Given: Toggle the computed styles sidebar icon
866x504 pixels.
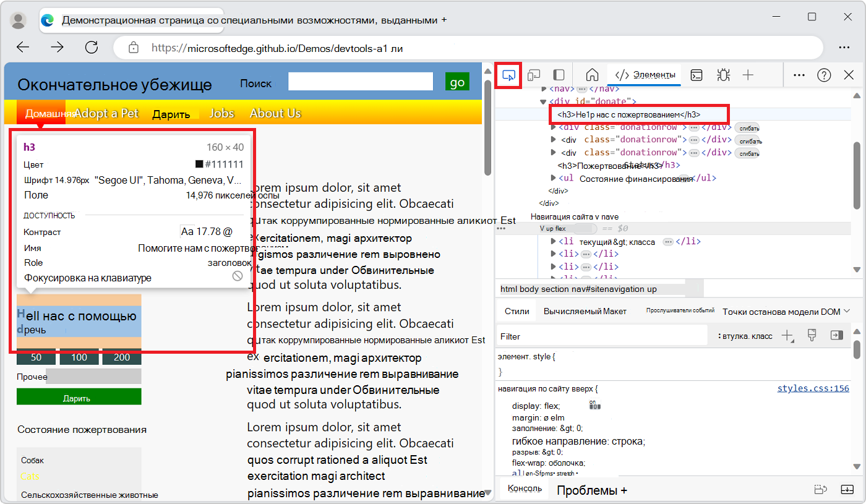Looking at the screenshot, I should pos(837,336).
